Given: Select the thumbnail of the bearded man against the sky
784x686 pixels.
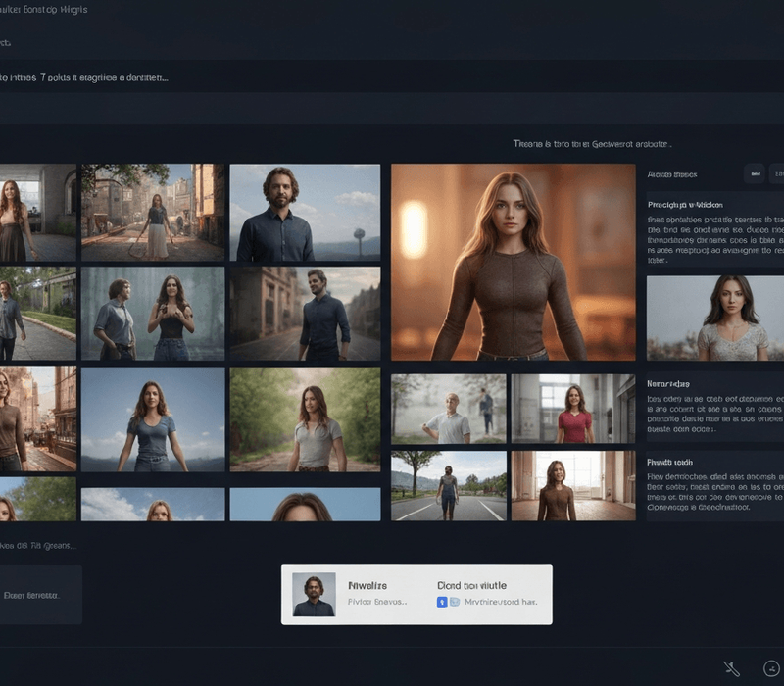Looking at the screenshot, I should coord(305,212).
